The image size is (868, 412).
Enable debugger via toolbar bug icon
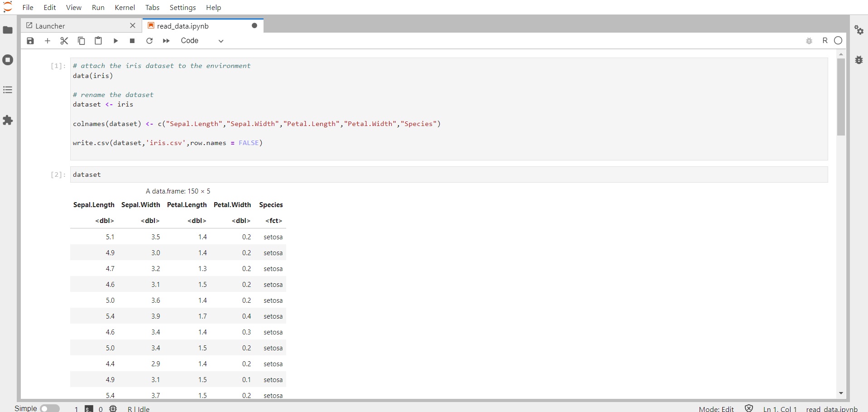pos(810,41)
